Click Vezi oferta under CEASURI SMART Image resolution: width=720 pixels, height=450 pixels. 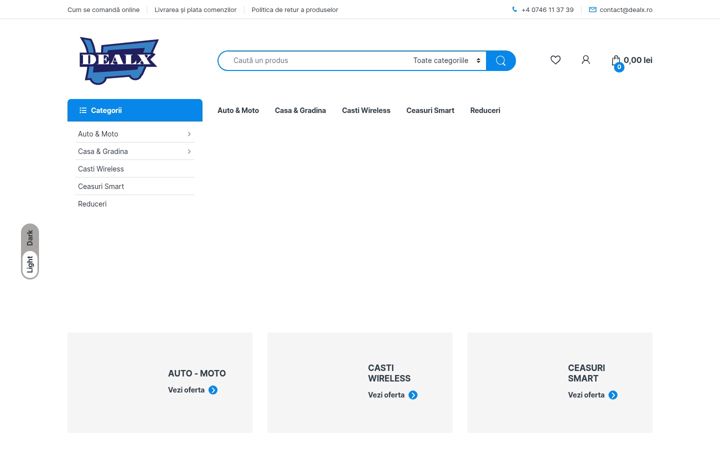586,395
